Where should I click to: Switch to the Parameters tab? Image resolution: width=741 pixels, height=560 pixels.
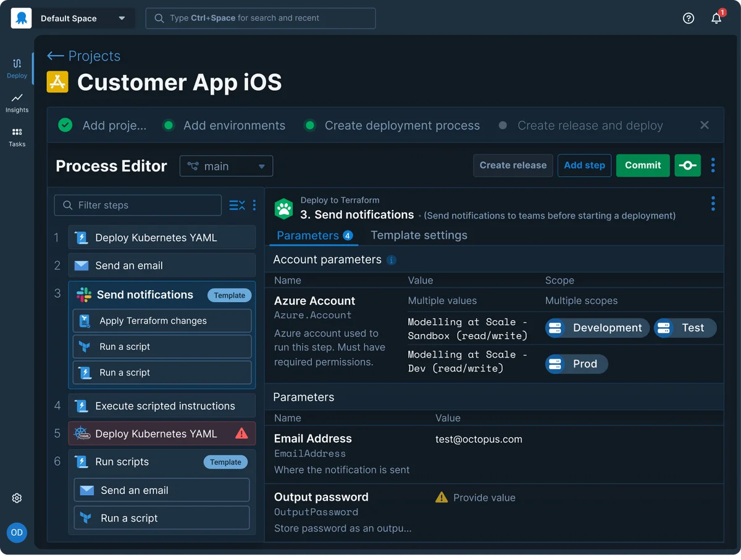point(314,235)
